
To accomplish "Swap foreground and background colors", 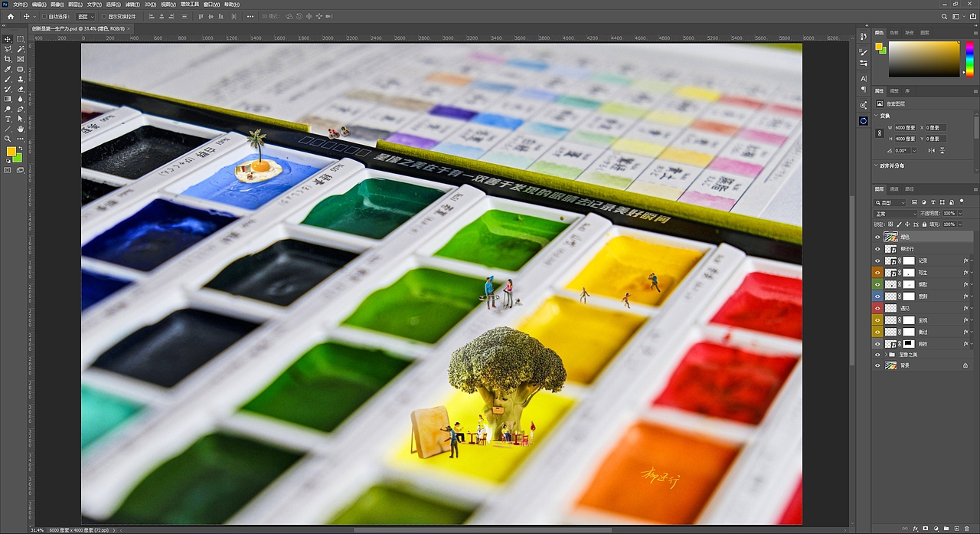I will click(x=21, y=148).
